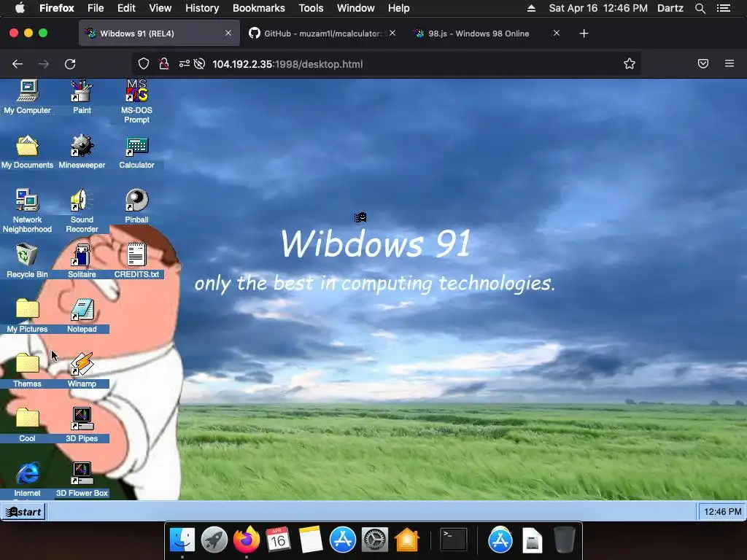Select the Recycle Bin icon

tap(27, 261)
